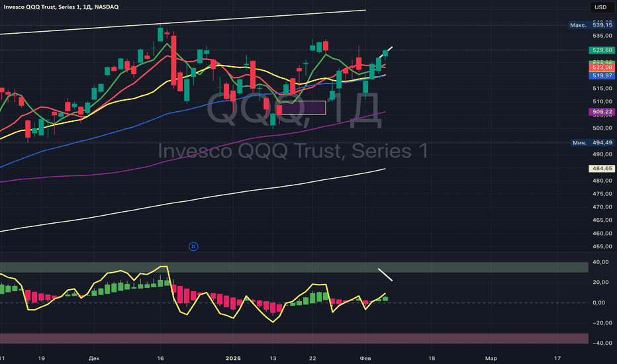
Task: Select the green 529,60 current price tag
Action: [x=600, y=50]
